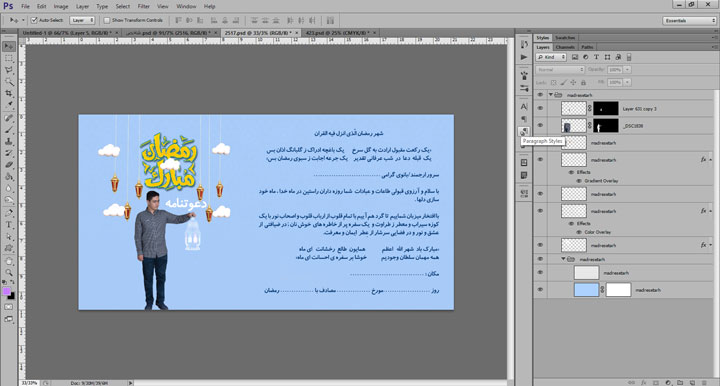Open the Image menu
Viewport: 720px width, 386px height.
pos(61,6)
